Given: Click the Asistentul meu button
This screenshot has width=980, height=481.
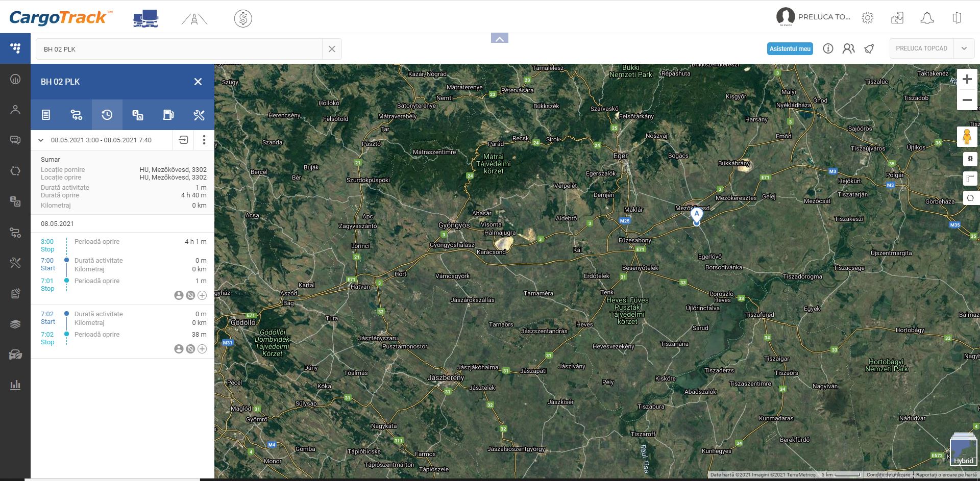Looking at the screenshot, I should point(790,49).
